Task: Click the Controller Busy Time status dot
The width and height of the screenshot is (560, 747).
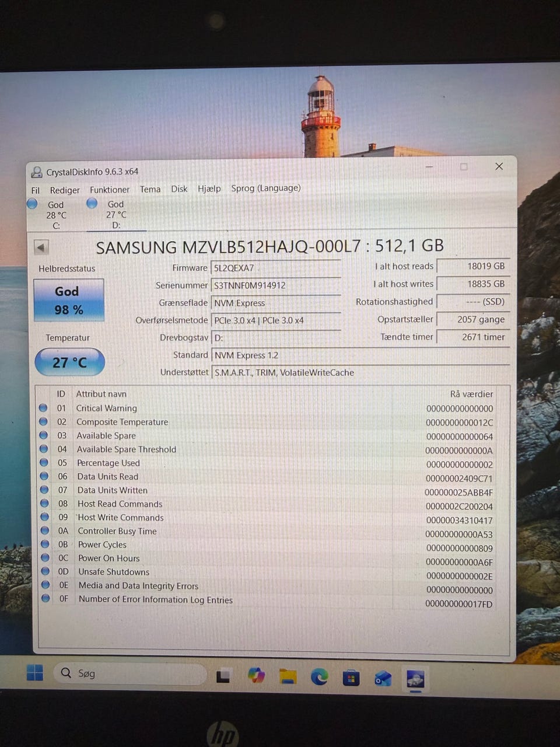Action: pyautogui.click(x=45, y=530)
